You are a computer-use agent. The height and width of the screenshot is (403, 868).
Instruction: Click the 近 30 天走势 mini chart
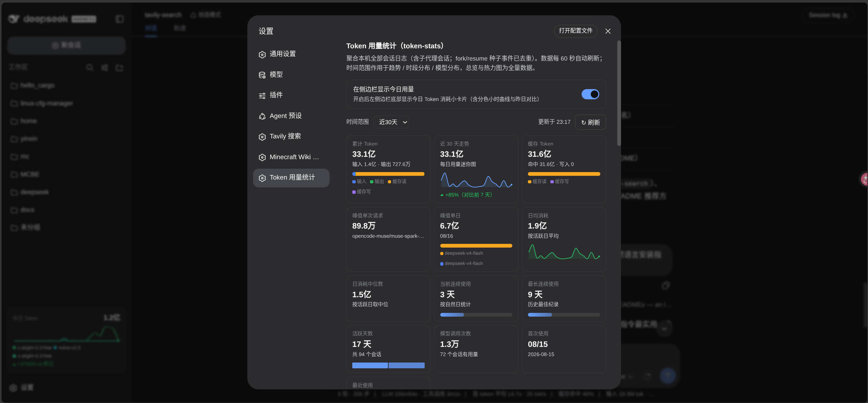point(476,180)
